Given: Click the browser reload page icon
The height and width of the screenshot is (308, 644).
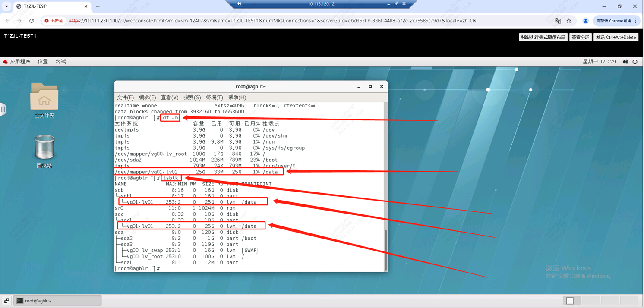Looking at the screenshot, I should 32,21.
